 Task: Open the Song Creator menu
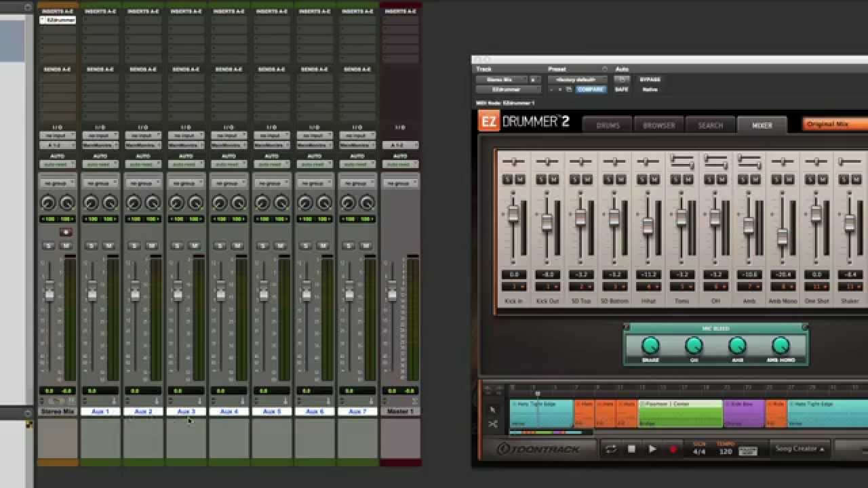coord(800,449)
